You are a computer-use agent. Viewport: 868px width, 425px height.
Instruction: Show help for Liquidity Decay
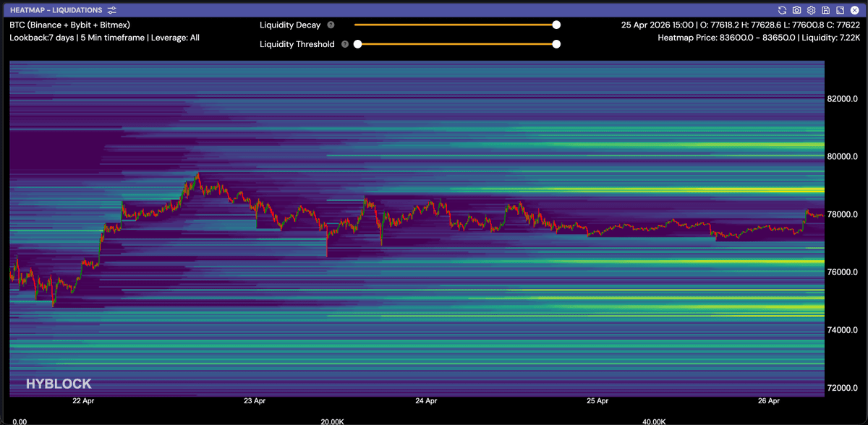[331, 25]
